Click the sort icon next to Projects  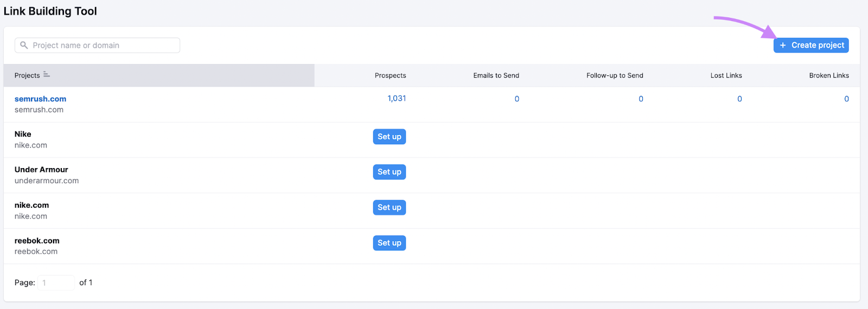coord(47,75)
